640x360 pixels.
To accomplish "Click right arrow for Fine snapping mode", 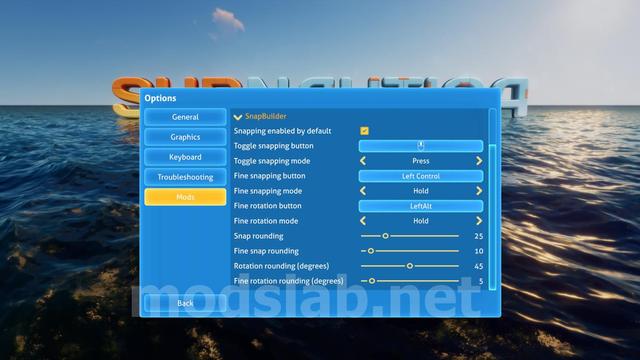I will 479,191.
